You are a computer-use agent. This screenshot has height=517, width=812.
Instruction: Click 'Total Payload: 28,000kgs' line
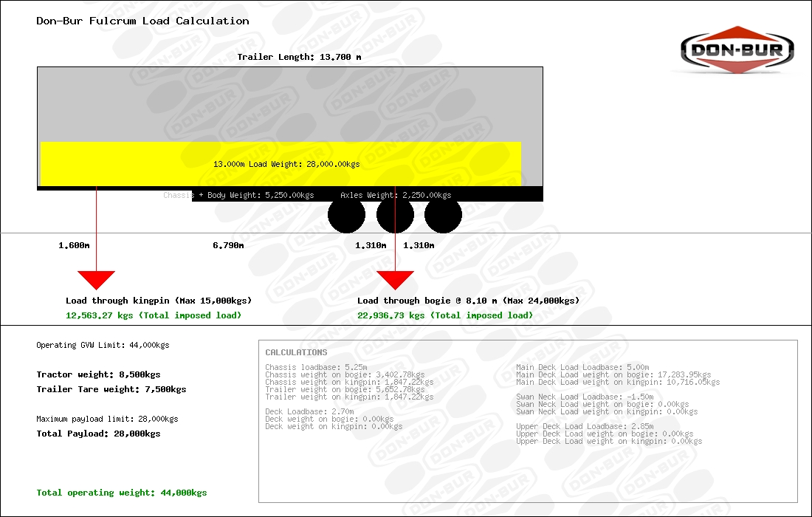(98, 434)
